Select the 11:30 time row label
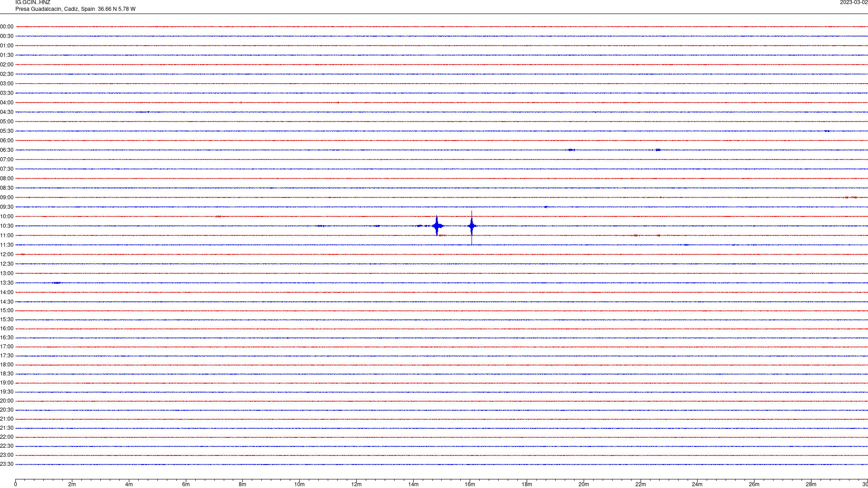The image size is (868, 488). (x=7, y=245)
